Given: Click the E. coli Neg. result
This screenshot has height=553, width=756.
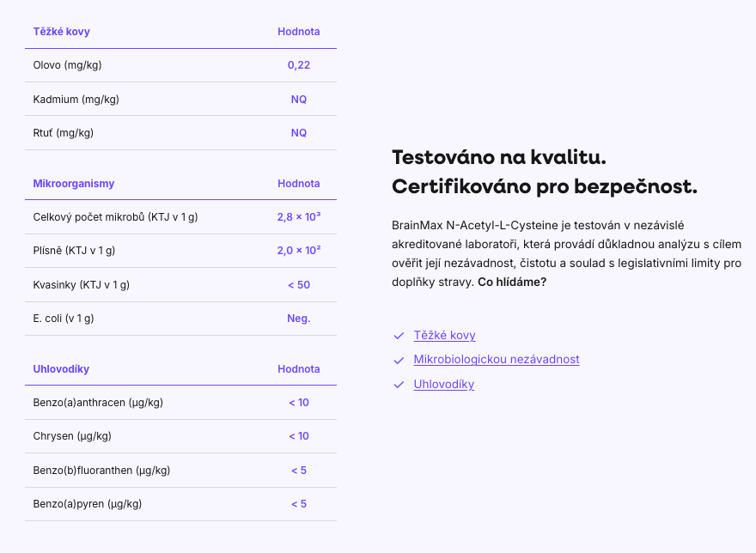Looking at the screenshot, I should pyautogui.click(x=298, y=319).
